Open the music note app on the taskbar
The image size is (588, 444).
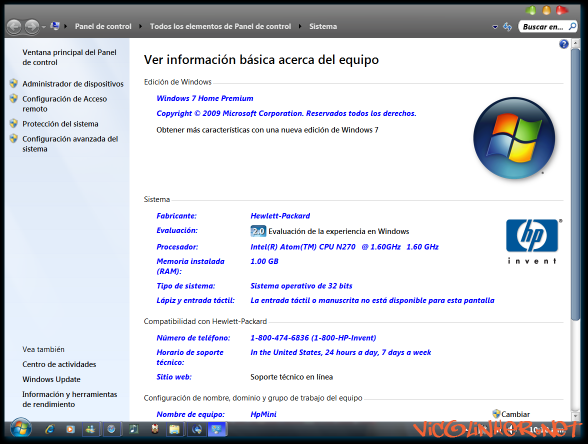coord(134,429)
